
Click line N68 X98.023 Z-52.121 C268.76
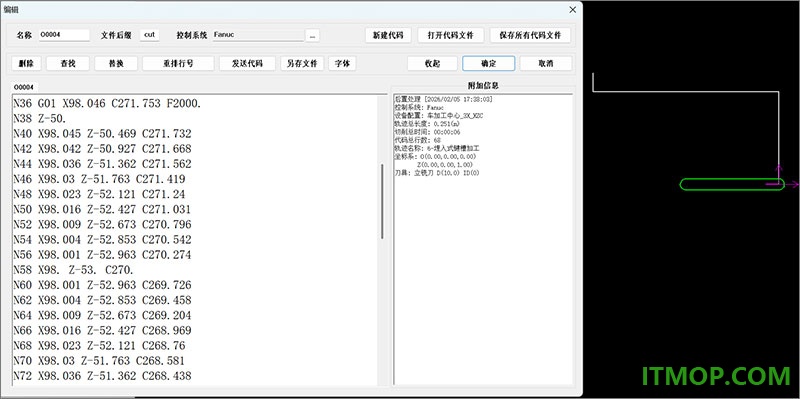click(99, 345)
